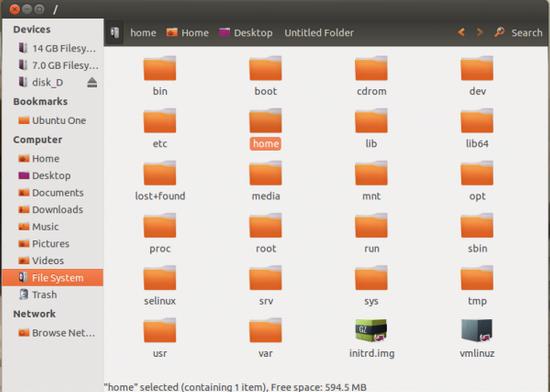The height and width of the screenshot is (392, 550).
Task: Open the bin folder icon
Action: tap(160, 68)
